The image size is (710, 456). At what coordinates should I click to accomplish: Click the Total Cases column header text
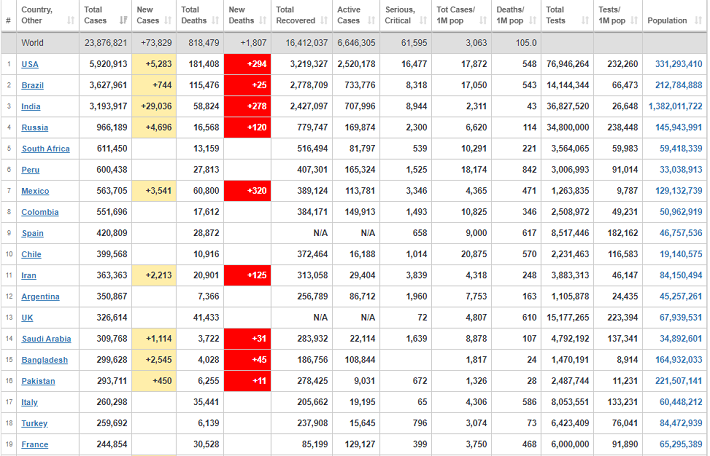(x=95, y=15)
